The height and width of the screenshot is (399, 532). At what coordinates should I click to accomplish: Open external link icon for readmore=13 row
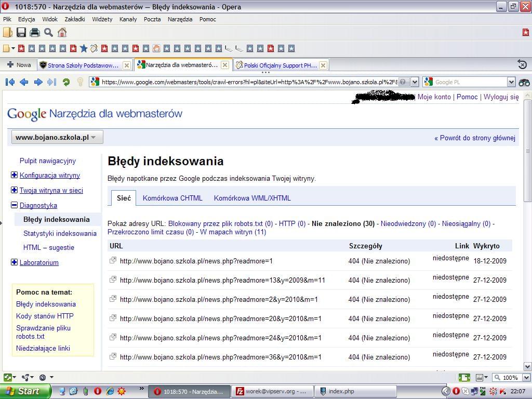coord(113,280)
